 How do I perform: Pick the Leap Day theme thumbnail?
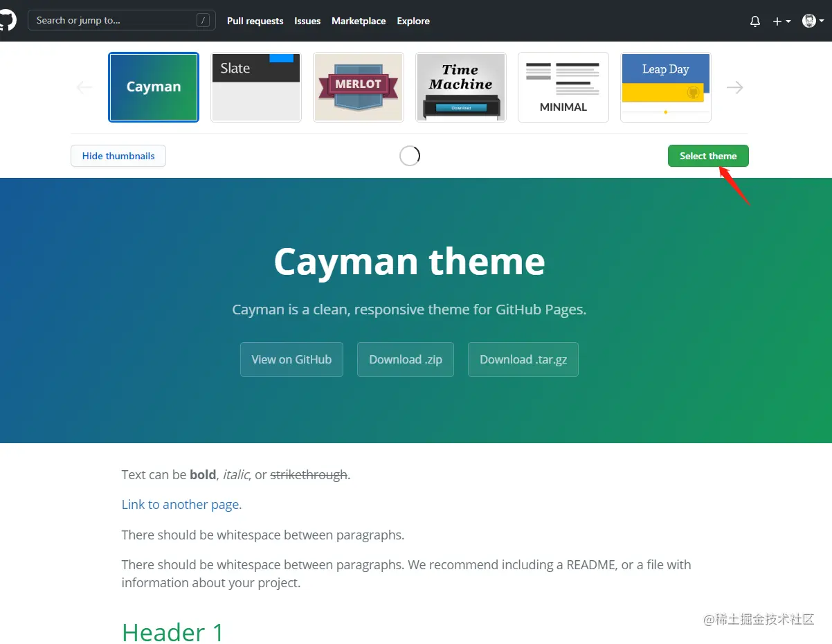[x=666, y=87]
